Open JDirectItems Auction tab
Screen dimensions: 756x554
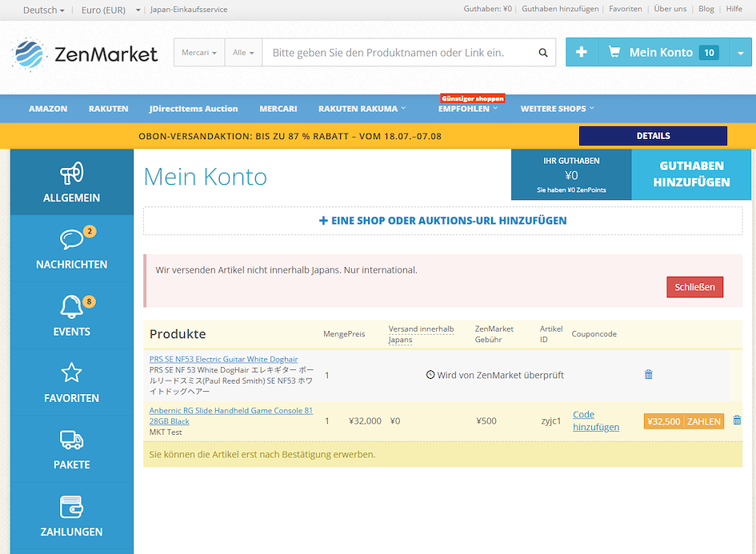coord(194,109)
